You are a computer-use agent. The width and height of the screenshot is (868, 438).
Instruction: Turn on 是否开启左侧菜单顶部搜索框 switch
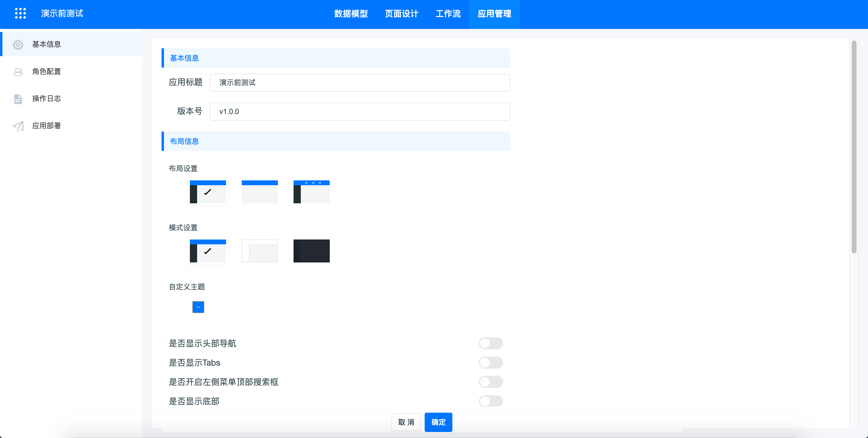tap(491, 382)
